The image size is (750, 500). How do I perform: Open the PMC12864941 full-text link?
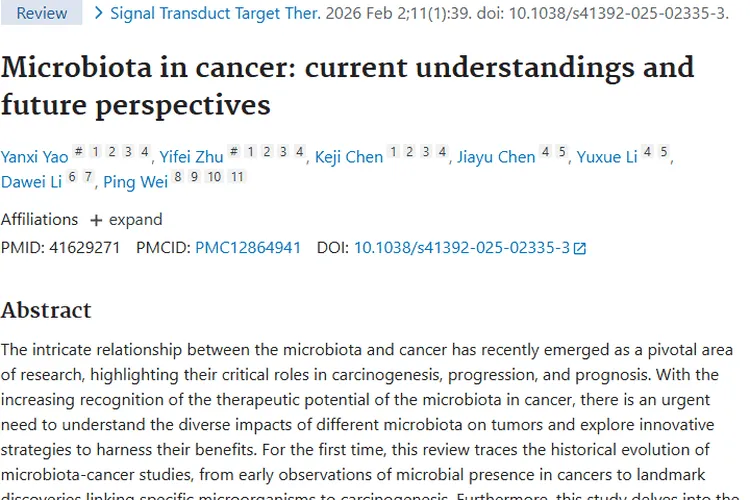(x=248, y=248)
